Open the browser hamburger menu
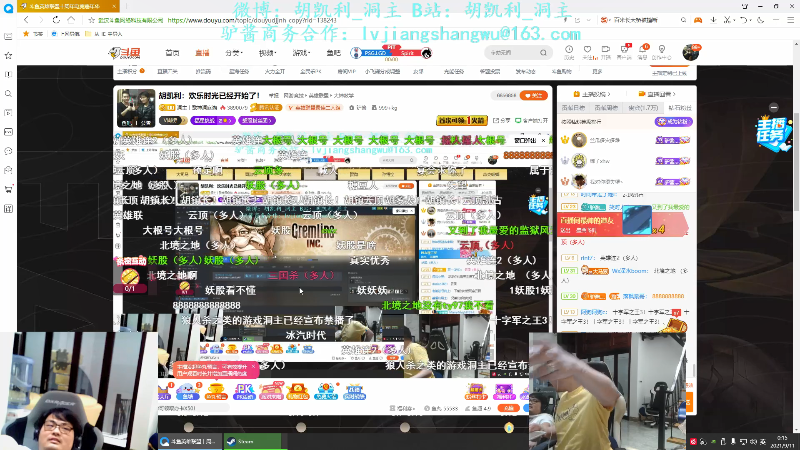Viewport: 800px width, 450px height. click(790, 20)
